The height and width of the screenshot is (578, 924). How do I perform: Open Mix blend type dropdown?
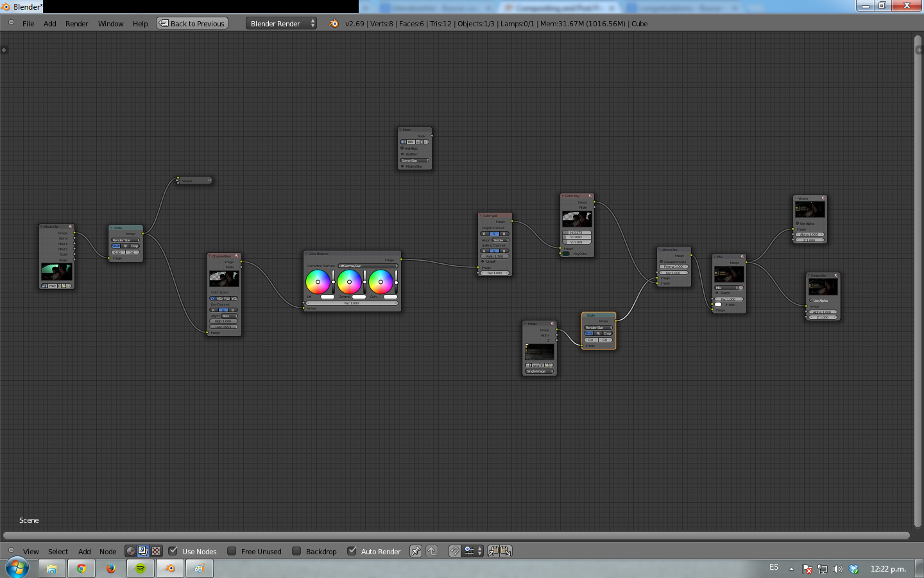[726, 288]
